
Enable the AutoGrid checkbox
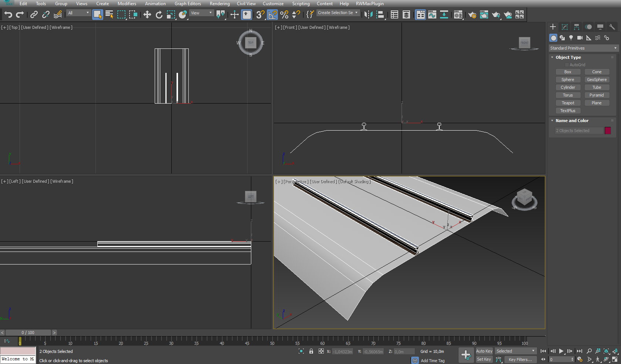(567, 65)
